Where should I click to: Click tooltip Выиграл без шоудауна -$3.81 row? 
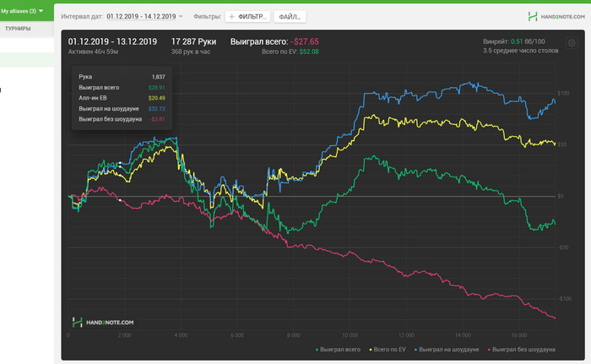coord(122,119)
